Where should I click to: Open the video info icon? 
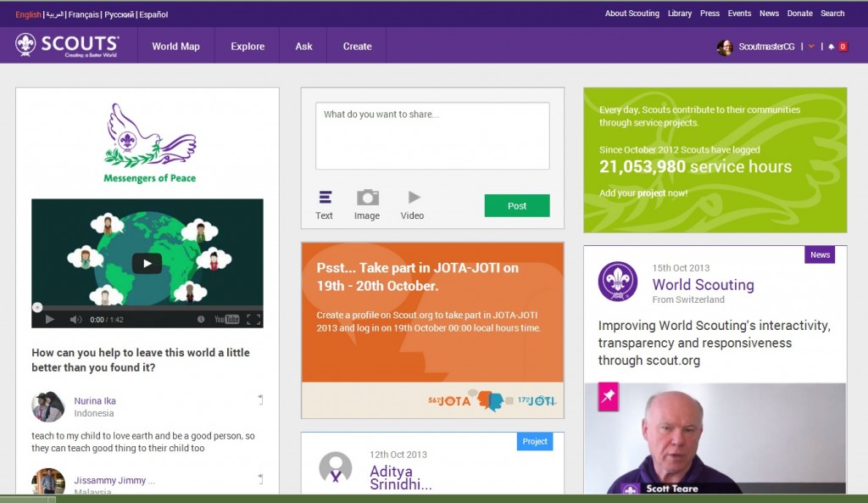[201, 319]
